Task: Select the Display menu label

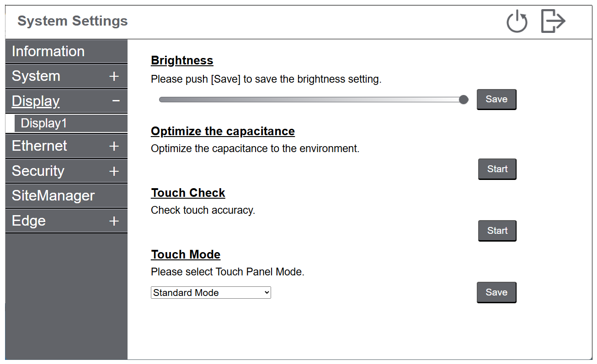Action: 36,101
